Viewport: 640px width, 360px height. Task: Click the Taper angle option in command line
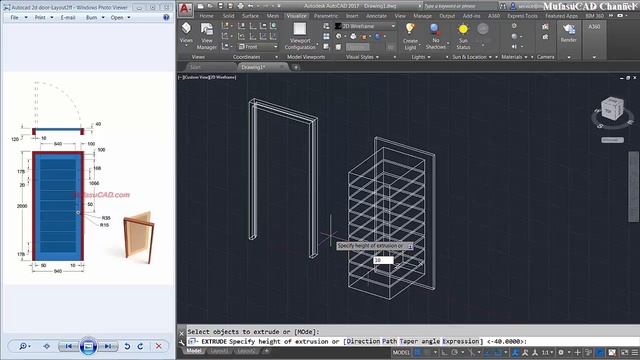(x=420, y=341)
